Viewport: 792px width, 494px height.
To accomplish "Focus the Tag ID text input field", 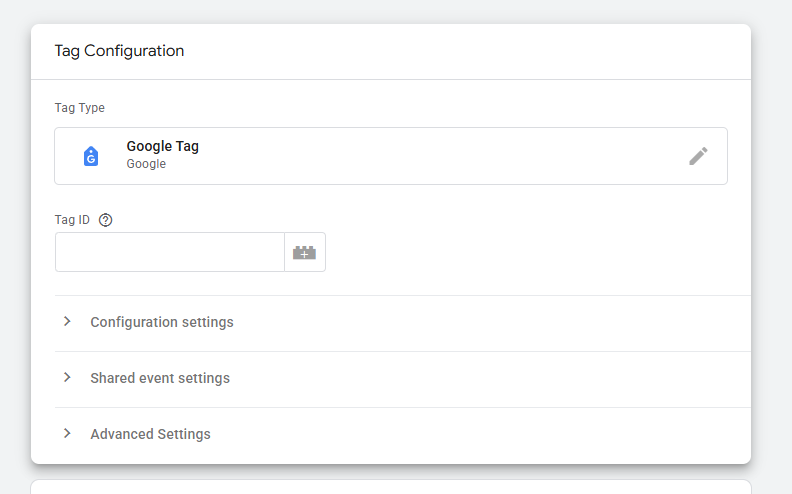I will pyautogui.click(x=170, y=252).
